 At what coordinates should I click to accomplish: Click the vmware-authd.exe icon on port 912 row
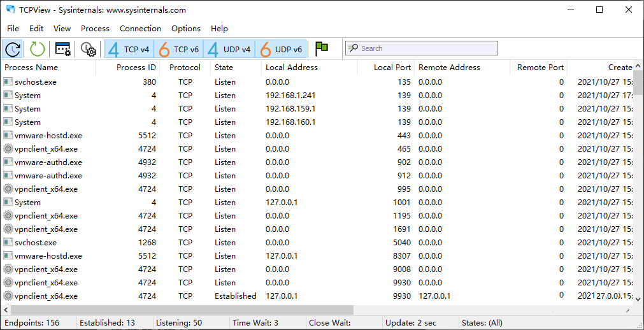point(8,175)
